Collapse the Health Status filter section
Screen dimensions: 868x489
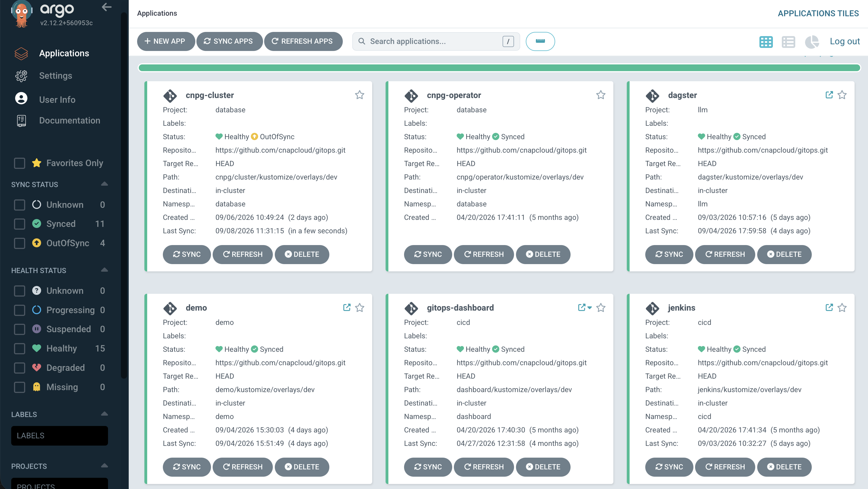coord(104,270)
